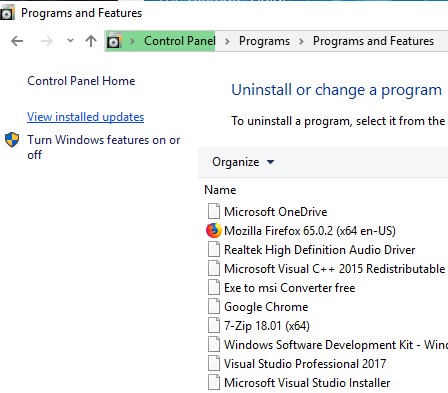Sort by the Name column header

pos(220,190)
